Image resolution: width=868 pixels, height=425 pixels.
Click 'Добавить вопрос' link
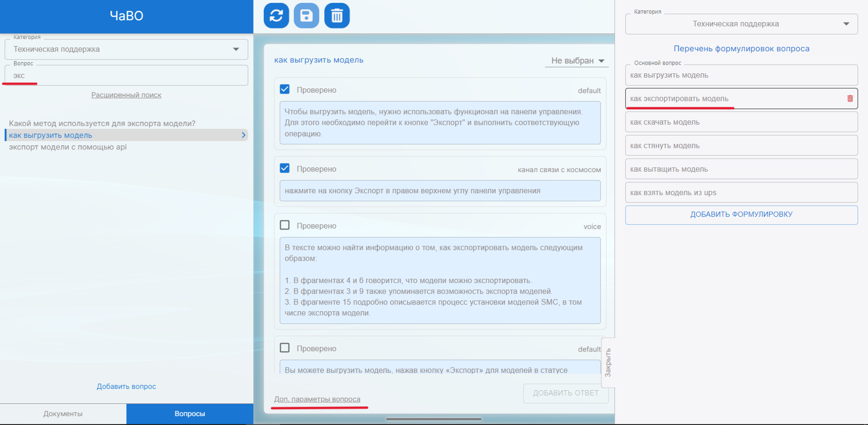point(126,386)
